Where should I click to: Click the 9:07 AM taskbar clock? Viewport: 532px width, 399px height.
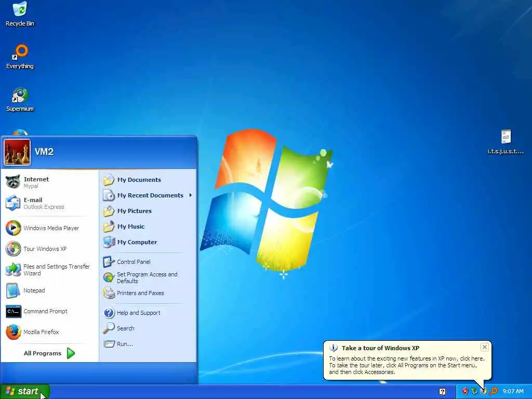[513, 391]
